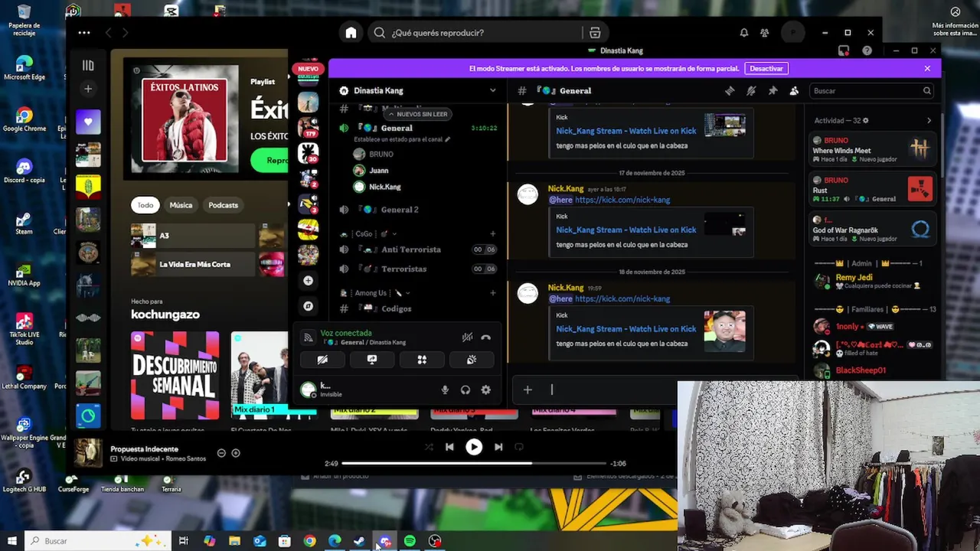Open Spotify Your Library icon
This screenshot has width=980, height=551.
(88, 66)
